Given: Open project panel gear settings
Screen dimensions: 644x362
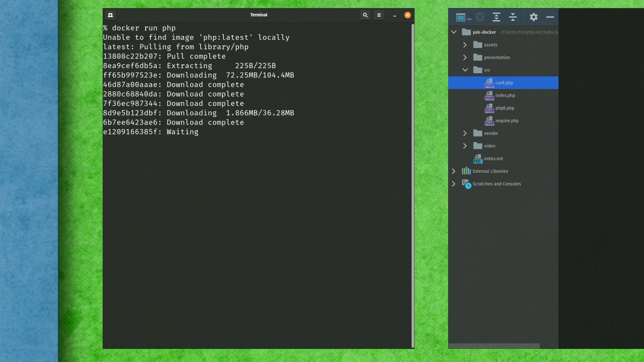Looking at the screenshot, I should (x=534, y=17).
